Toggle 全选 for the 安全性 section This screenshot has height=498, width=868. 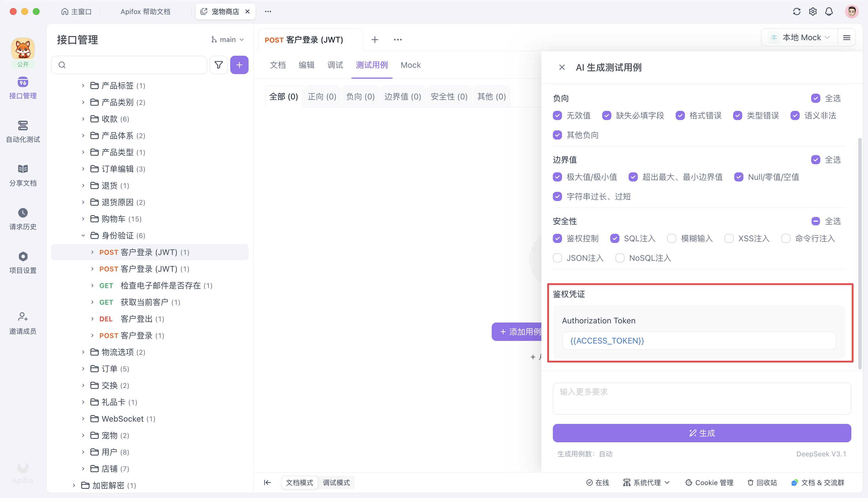point(816,221)
